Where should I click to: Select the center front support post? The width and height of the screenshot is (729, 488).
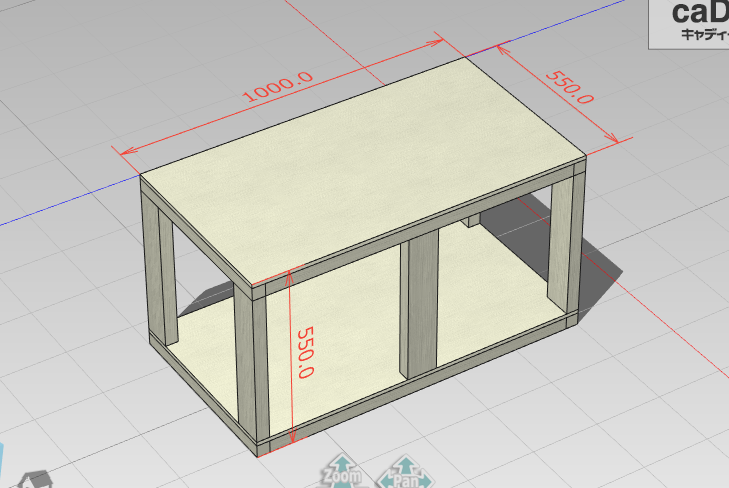click(419, 302)
